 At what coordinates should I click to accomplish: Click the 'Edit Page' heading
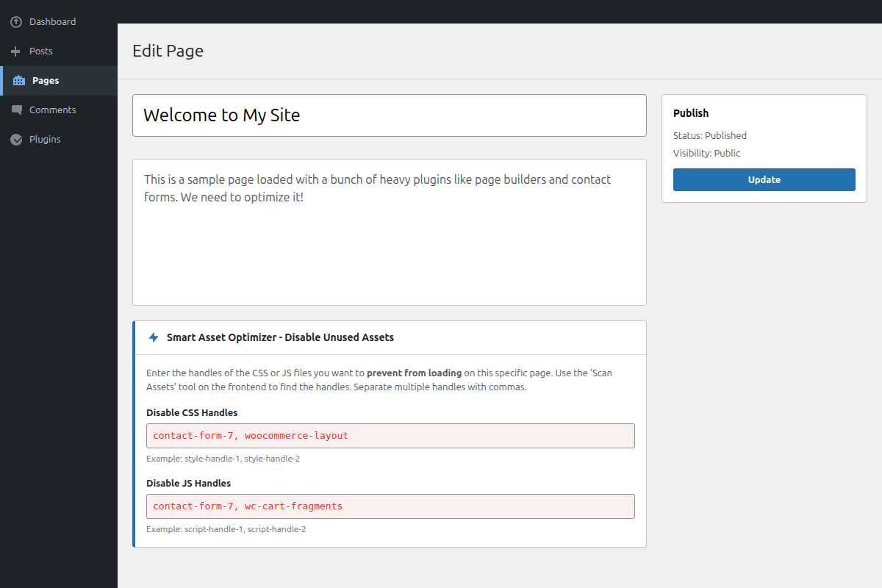point(168,51)
